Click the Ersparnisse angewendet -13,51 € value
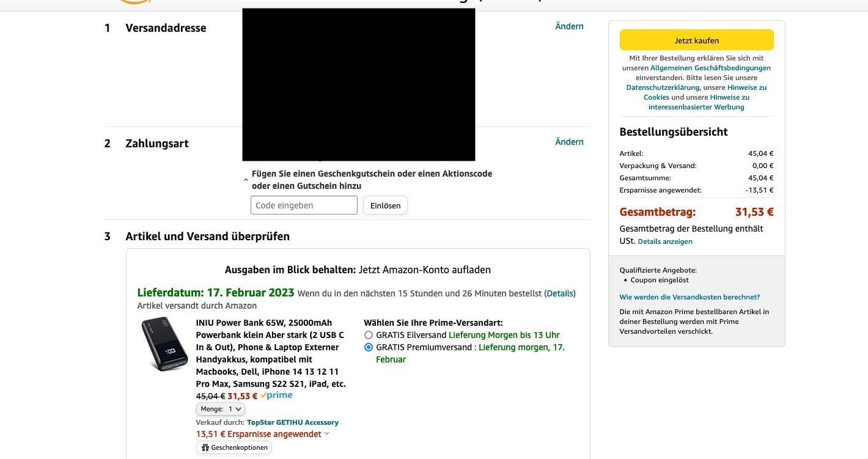The height and width of the screenshot is (459, 868). click(759, 190)
